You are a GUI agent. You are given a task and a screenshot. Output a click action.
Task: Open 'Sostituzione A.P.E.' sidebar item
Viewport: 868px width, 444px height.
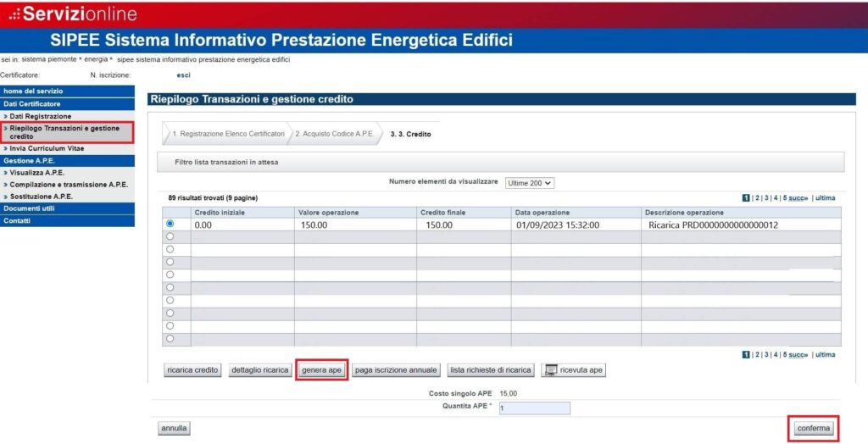tap(41, 197)
